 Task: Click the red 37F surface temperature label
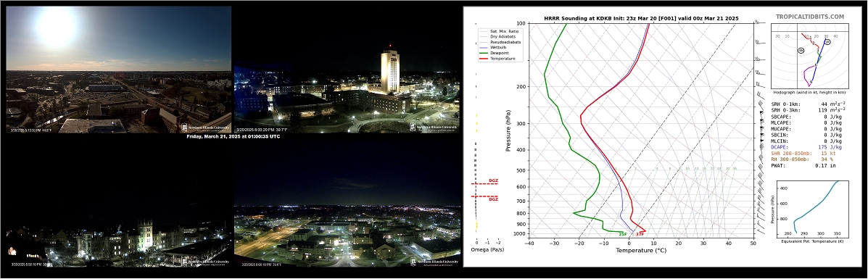(x=640, y=234)
